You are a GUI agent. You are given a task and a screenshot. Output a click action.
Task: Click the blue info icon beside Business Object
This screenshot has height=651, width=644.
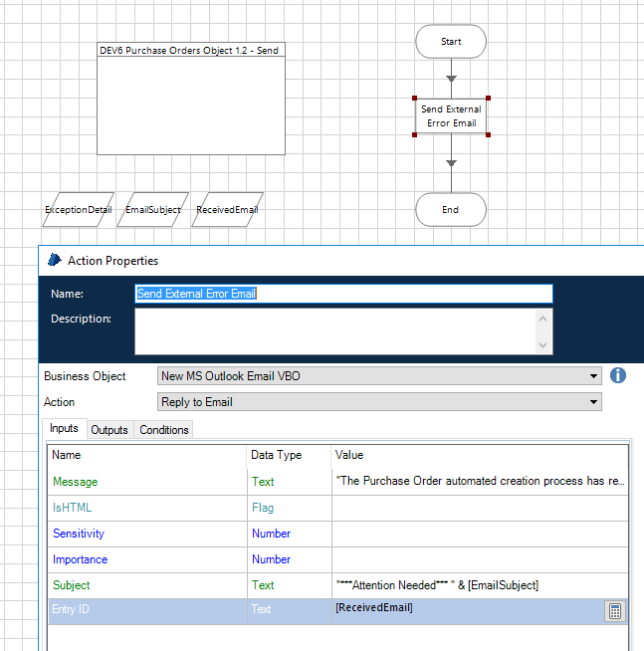[617, 375]
